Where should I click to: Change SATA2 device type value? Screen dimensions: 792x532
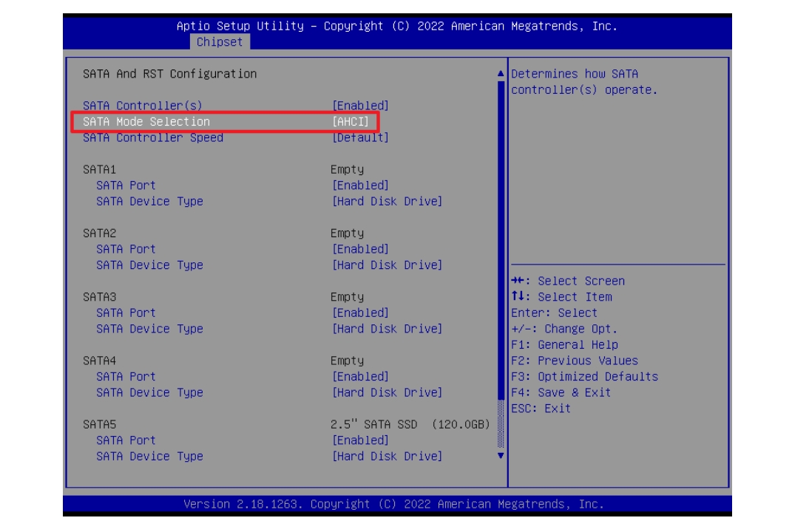(x=387, y=265)
